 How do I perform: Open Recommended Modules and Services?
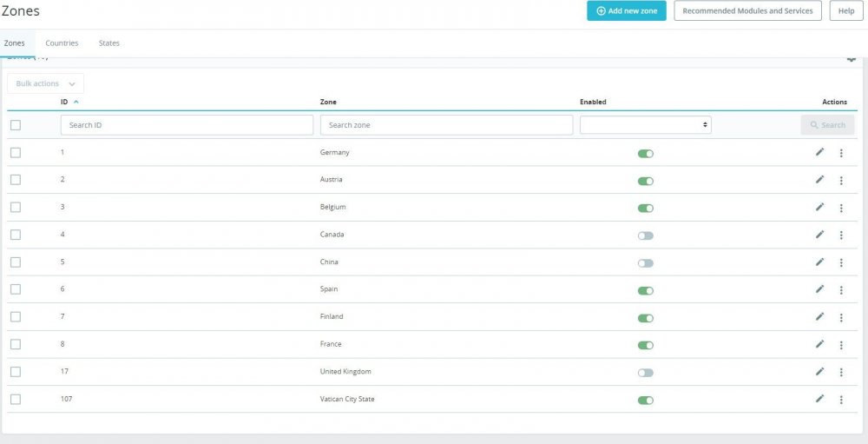pyautogui.click(x=747, y=10)
